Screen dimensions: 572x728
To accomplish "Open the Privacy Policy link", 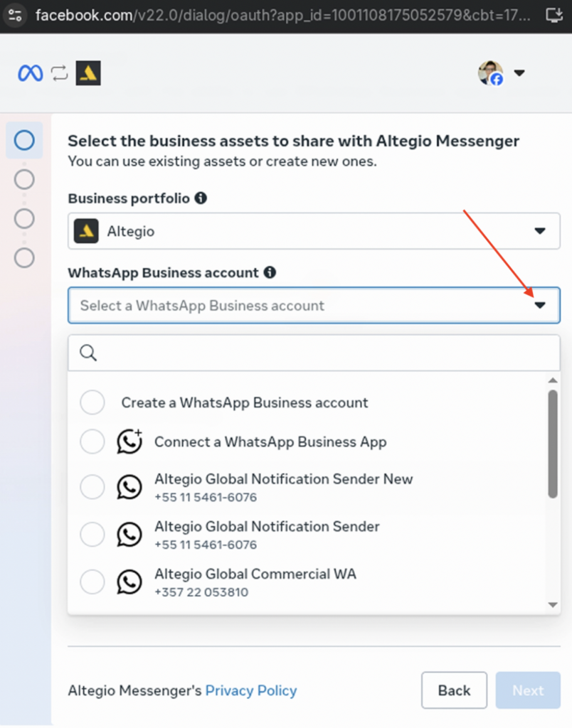I will coord(250,690).
